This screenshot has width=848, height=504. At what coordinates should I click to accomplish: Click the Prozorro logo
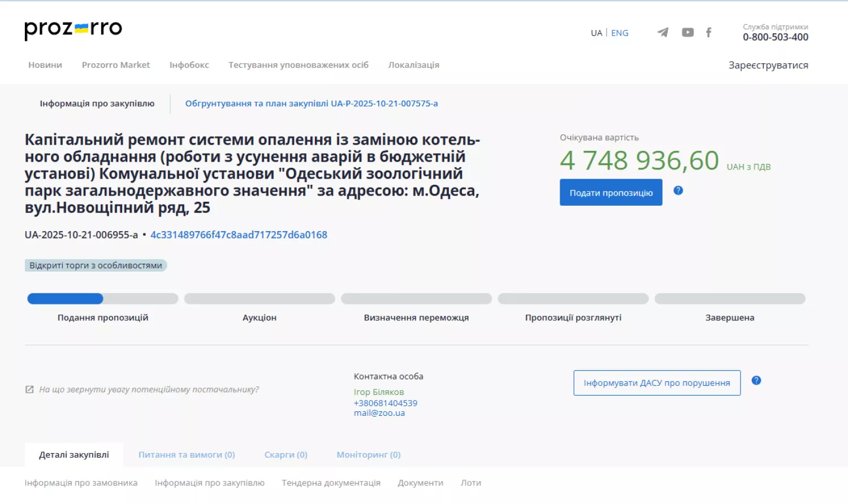coord(73,29)
